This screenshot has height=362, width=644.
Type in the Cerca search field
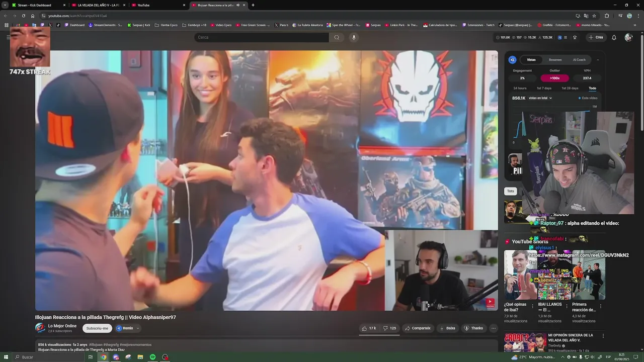pyautogui.click(x=262, y=37)
